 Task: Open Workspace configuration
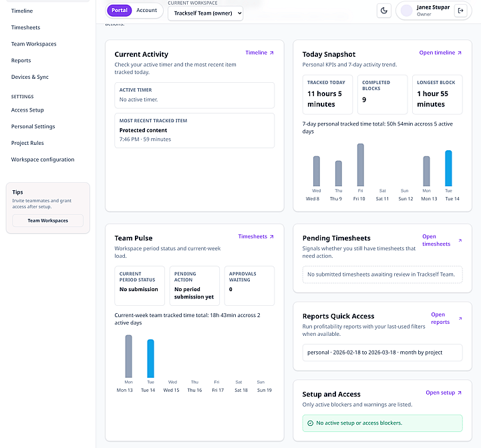pos(43,160)
